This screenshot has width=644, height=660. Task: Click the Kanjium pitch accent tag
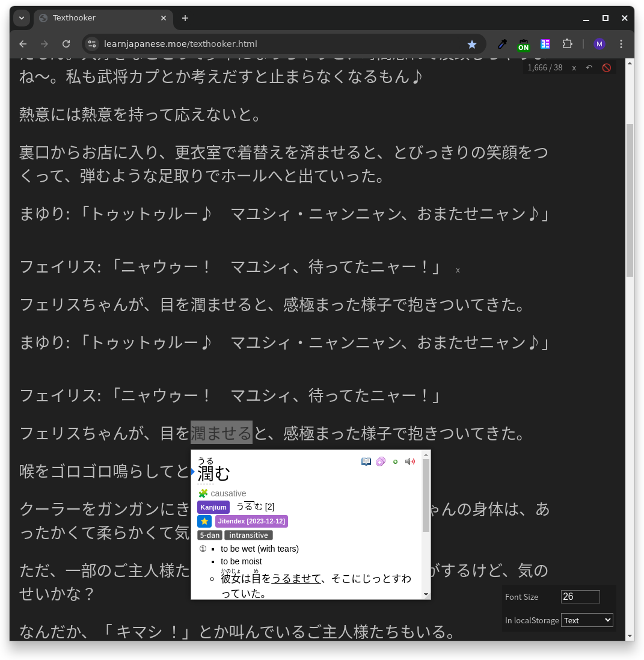pyautogui.click(x=213, y=507)
